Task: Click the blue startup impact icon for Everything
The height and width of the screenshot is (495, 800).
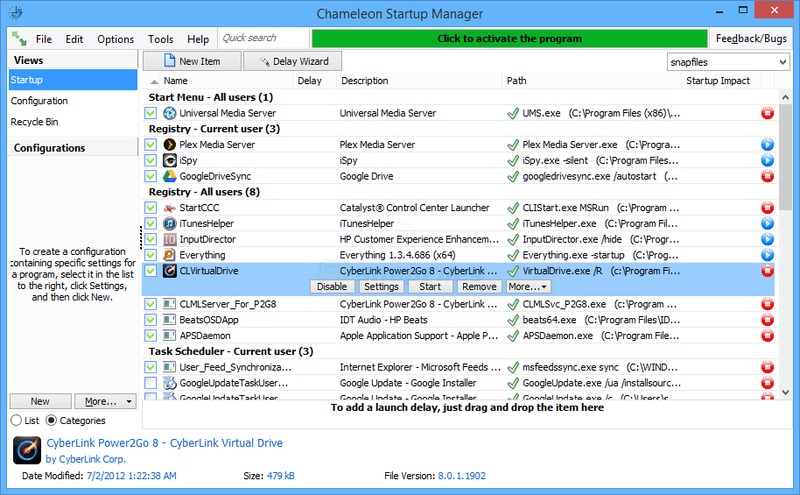Action: coord(767,255)
